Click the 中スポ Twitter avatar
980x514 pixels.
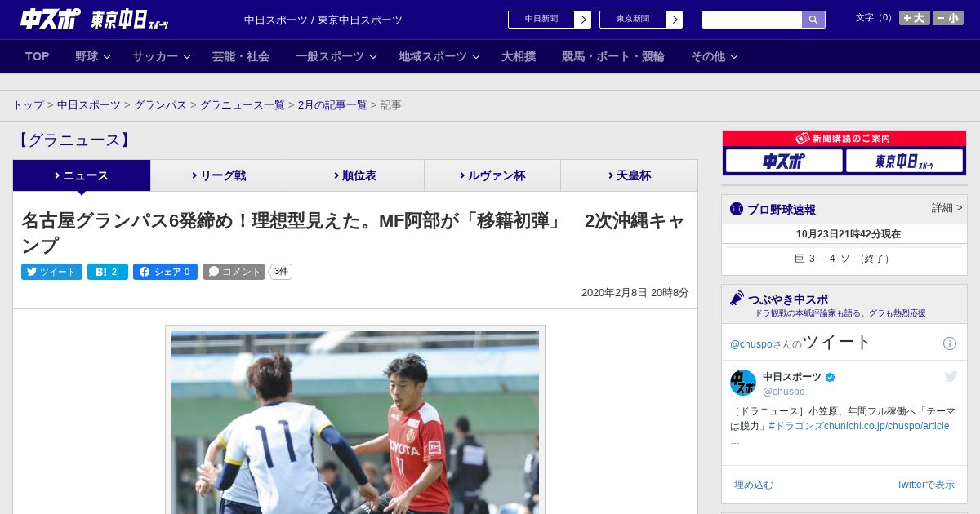pyautogui.click(x=743, y=383)
